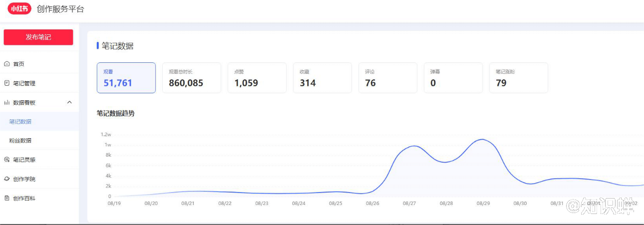The width and height of the screenshot is (644, 225).
Task: Click the 笔记管理 note icon
Action: click(7, 83)
